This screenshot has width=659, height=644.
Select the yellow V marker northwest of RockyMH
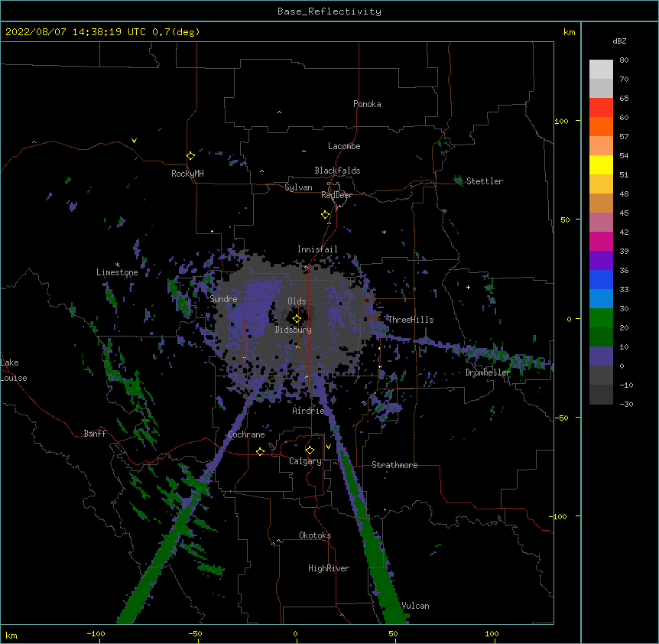[x=134, y=141]
